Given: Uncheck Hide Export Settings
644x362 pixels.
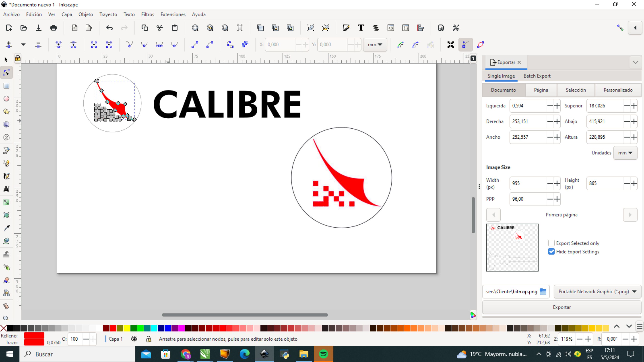Looking at the screenshot, I should click(x=551, y=252).
